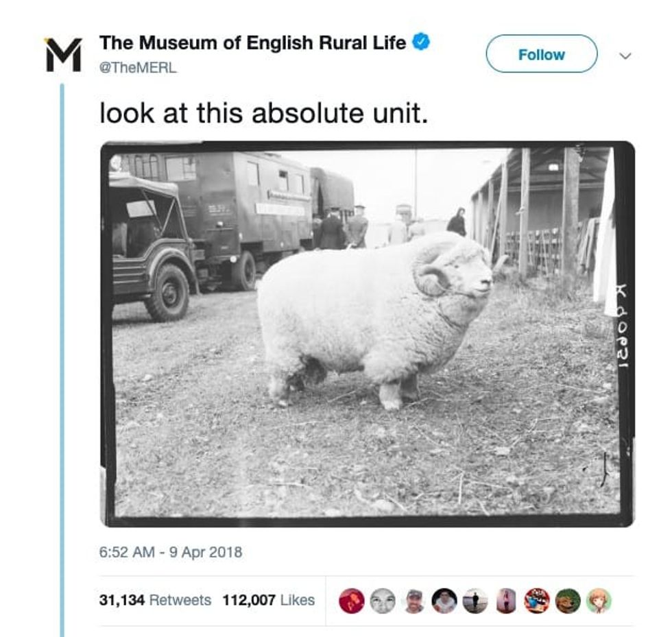
Task: Click the MERL 'M' profile logo
Action: tap(63, 53)
